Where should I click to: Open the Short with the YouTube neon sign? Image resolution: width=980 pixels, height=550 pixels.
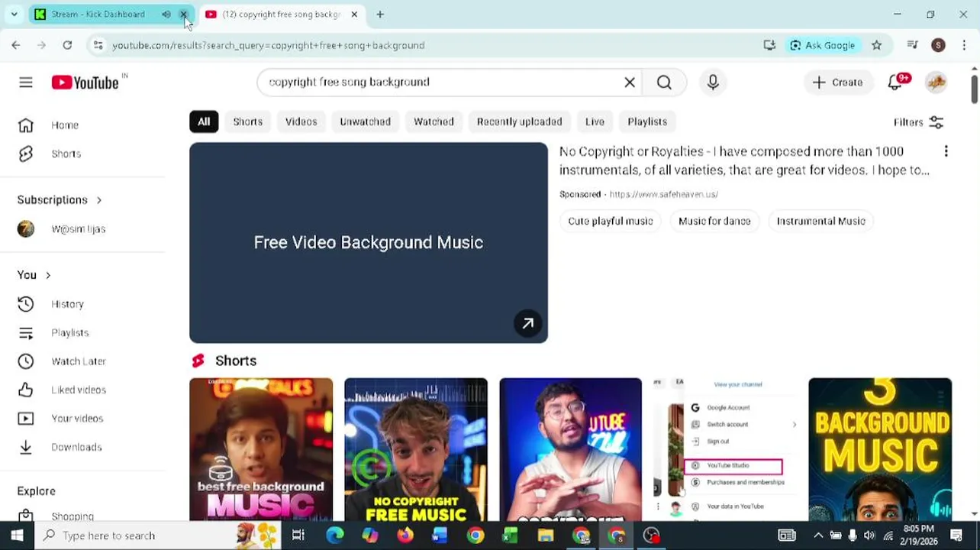coord(571,449)
